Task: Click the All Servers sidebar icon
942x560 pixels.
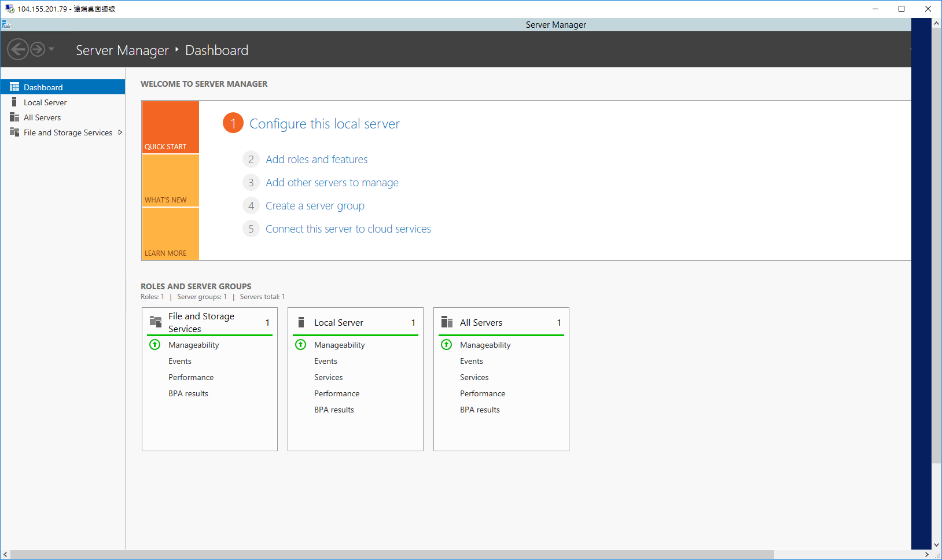Action: coord(14,117)
